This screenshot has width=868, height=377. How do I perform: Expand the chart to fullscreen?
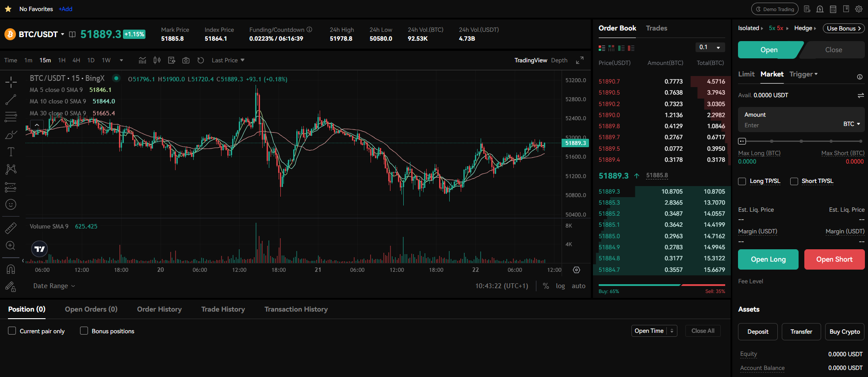(580, 60)
